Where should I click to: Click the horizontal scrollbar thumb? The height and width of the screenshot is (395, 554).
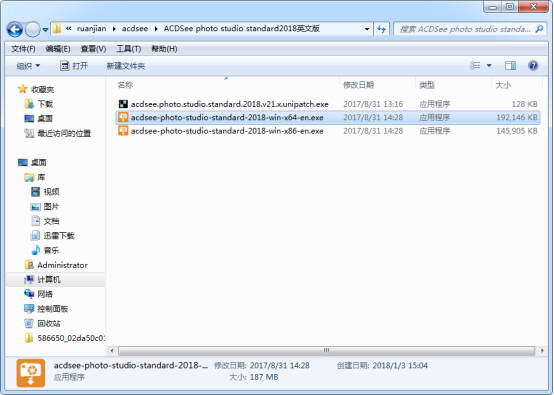coord(326,350)
